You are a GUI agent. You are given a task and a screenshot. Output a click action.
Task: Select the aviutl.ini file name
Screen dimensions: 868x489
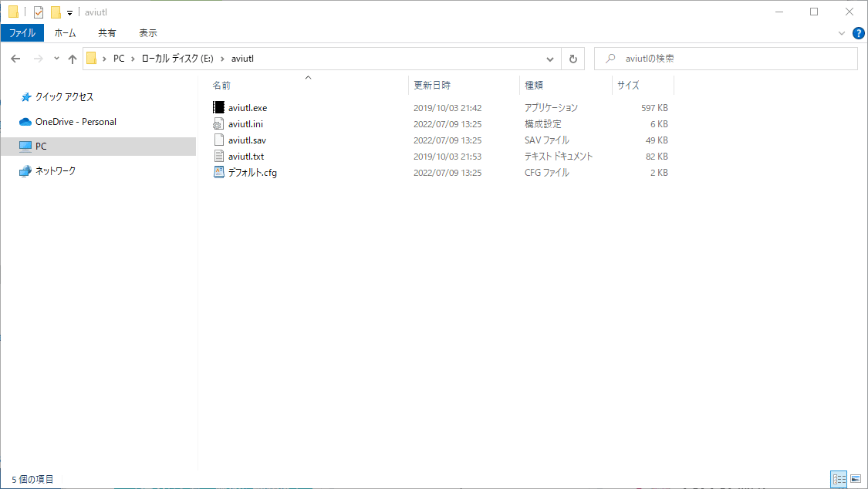pyautogui.click(x=245, y=124)
